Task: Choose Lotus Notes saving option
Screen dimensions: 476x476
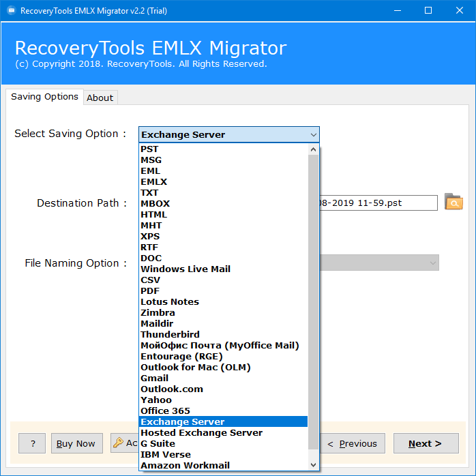Action: pyautogui.click(x=223, y=302)
